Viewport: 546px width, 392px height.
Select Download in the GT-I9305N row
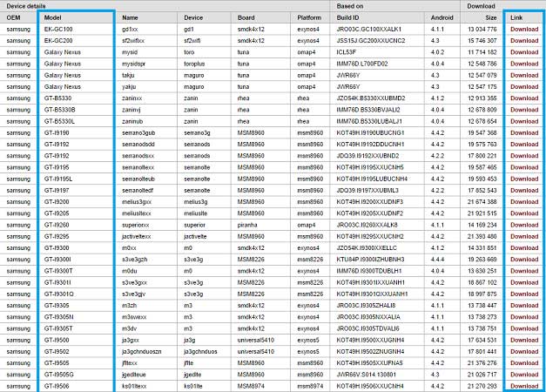click(524, 317)
